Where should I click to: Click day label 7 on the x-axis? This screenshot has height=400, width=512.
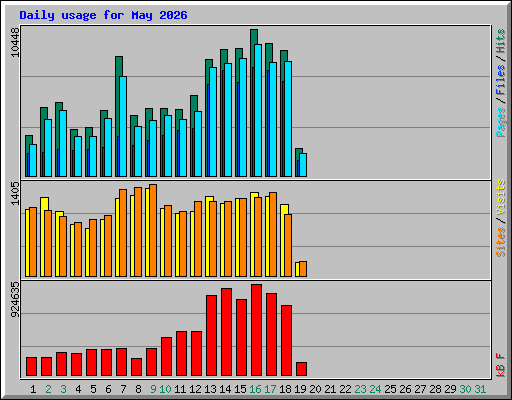point(123,389)
